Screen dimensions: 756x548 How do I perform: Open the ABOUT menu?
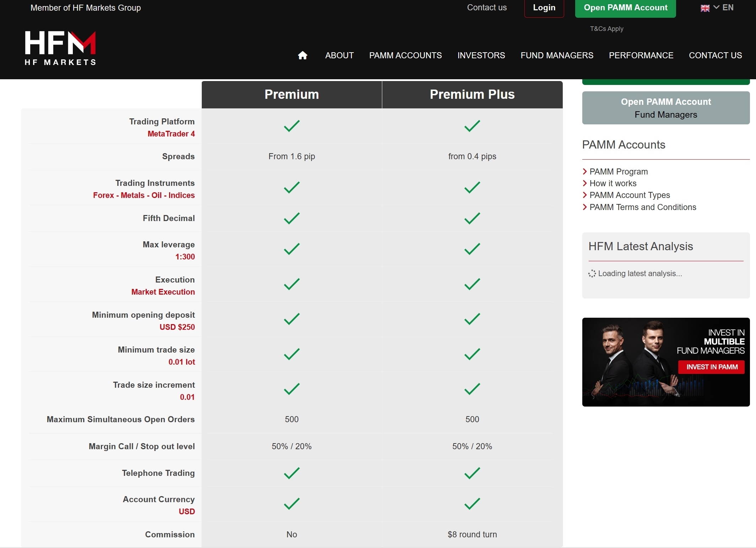[x=339, y=55]
